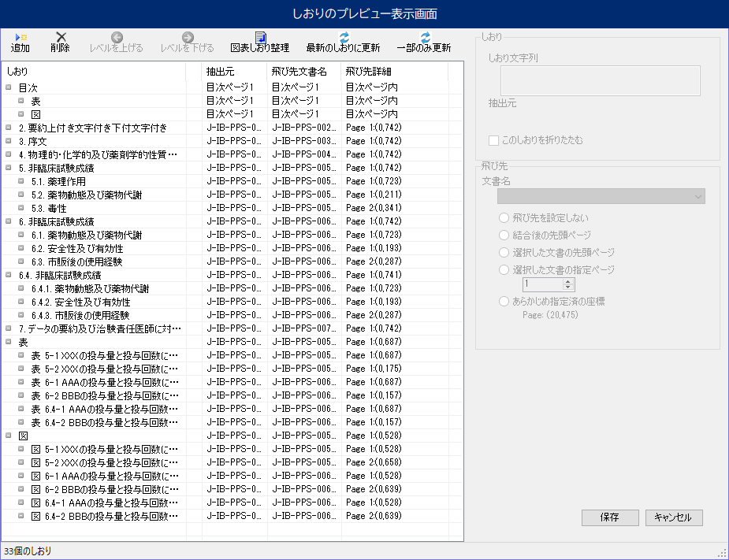Select the 6.4.3. 市販後の使用経験 bookmark

point(80,316)
